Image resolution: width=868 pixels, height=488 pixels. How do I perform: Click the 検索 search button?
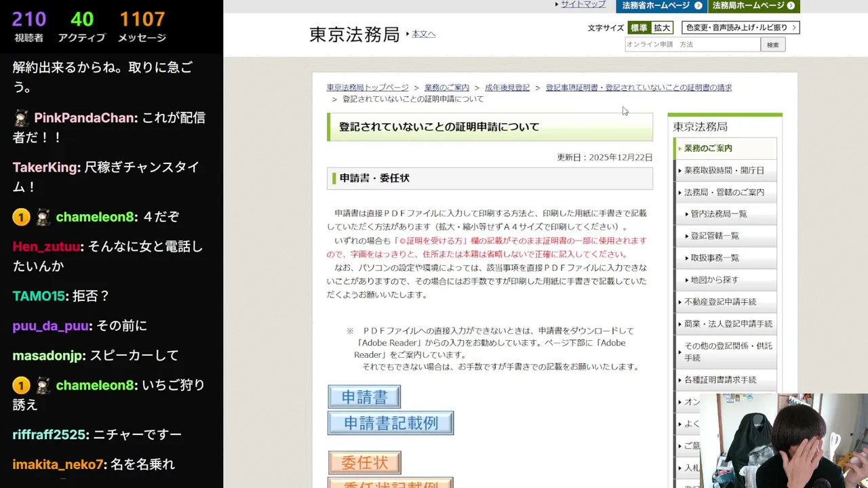pyautogui.click(x=773, y=44)
